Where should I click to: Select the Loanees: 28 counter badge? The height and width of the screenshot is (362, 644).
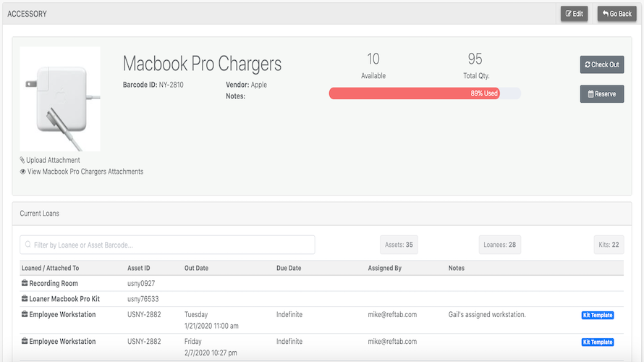(499, 245)
